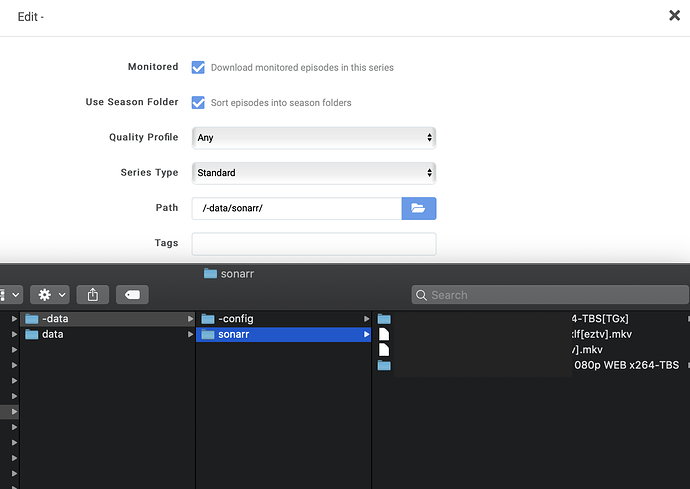Click the Path text field

(296, 208)
